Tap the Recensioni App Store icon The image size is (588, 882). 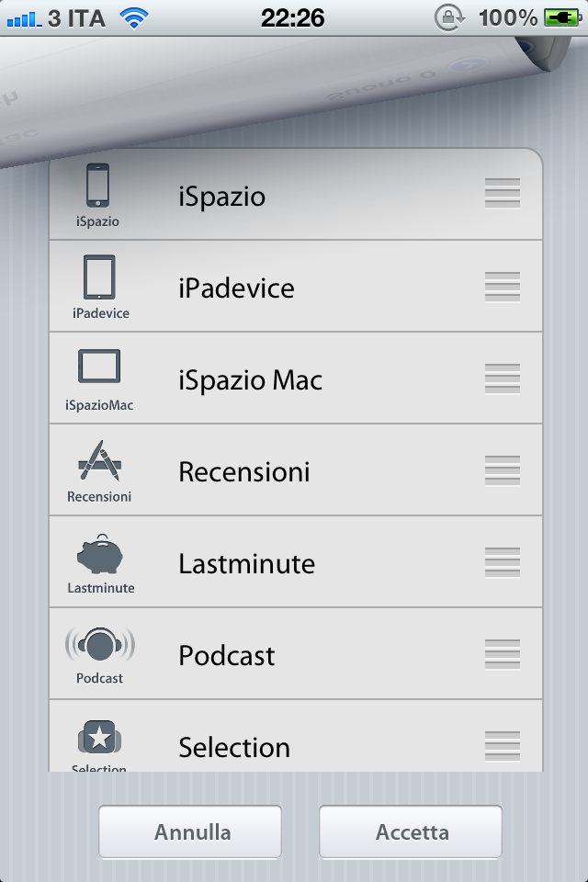pos(99,460)
